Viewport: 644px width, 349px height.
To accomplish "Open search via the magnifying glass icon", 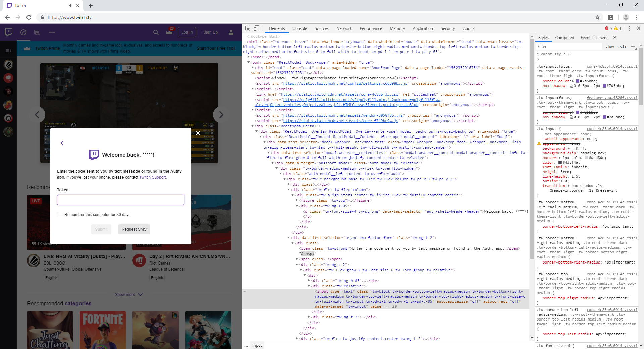I will (x=156, y=32).
